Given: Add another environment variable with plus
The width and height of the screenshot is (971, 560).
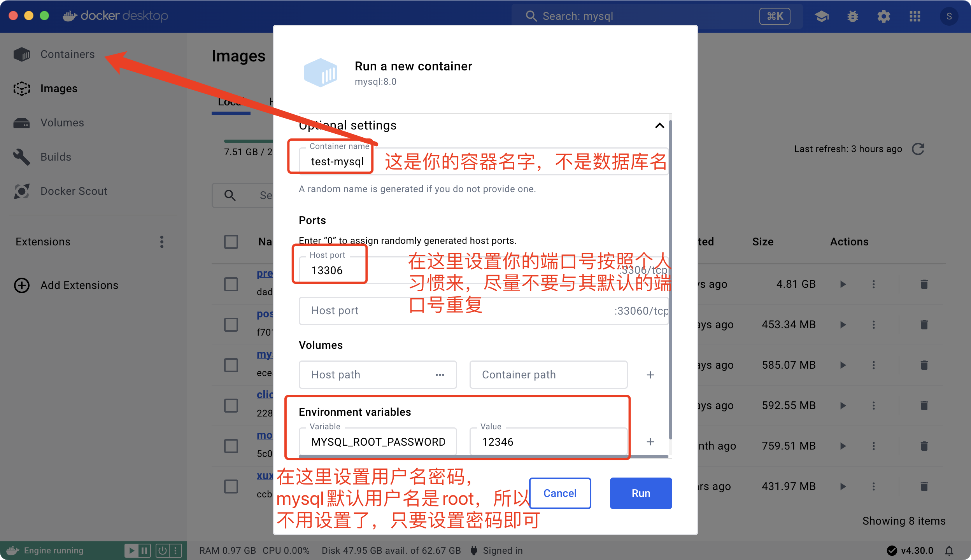Looking at the screenshot, I should [x=650, y=442].
